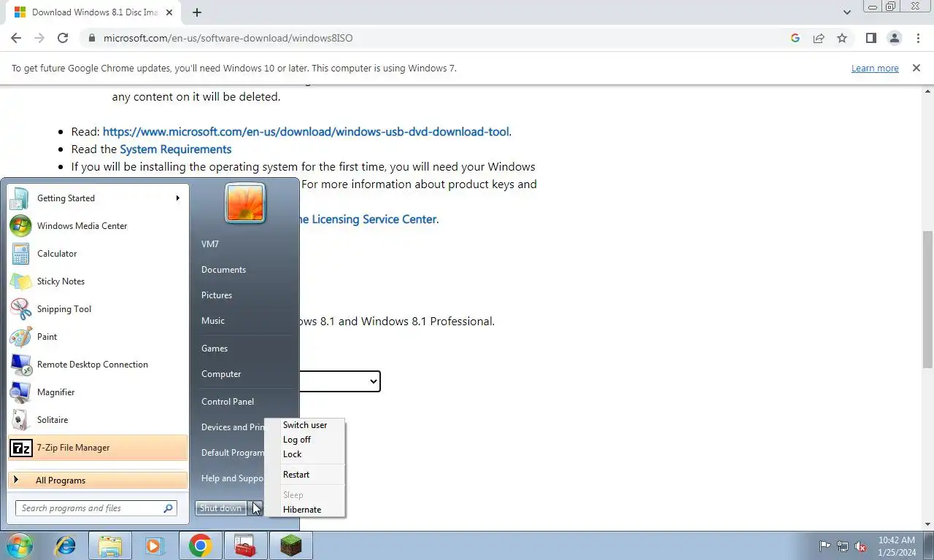This screenshot has height=560, width=934.
Task: Launch Windows Media Center
Action: point(97,226)
